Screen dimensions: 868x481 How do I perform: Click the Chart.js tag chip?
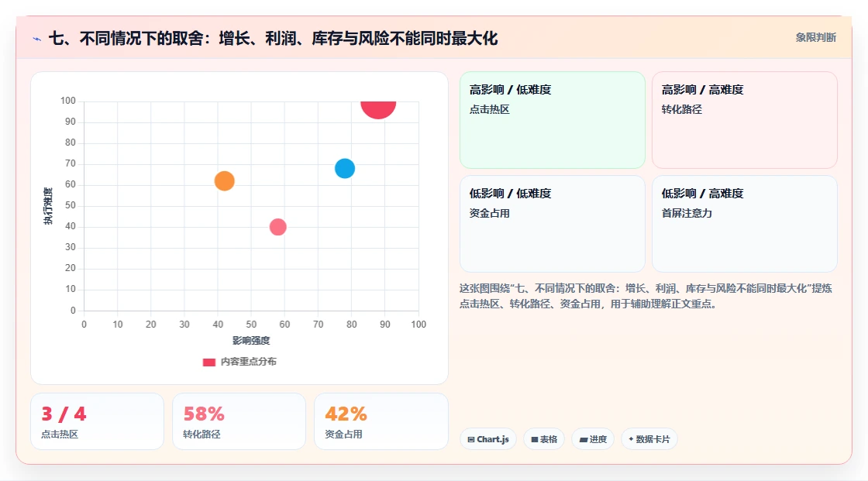(488, 439)
